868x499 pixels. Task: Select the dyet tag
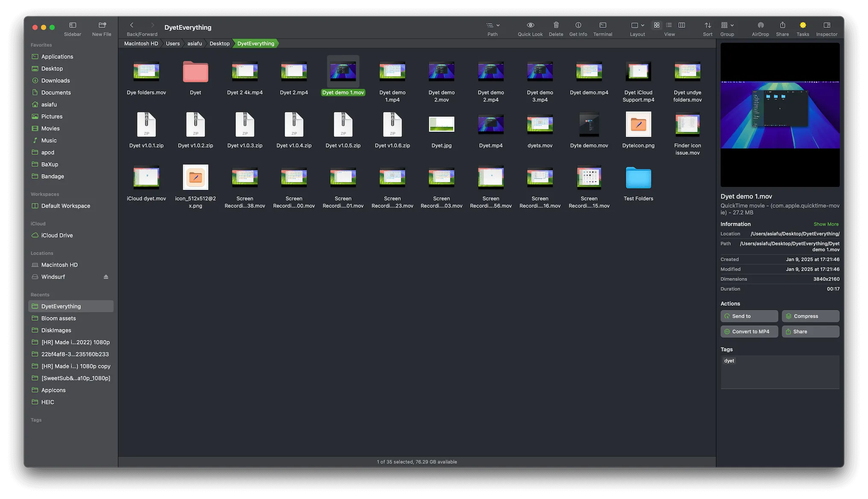coord(729,360)
